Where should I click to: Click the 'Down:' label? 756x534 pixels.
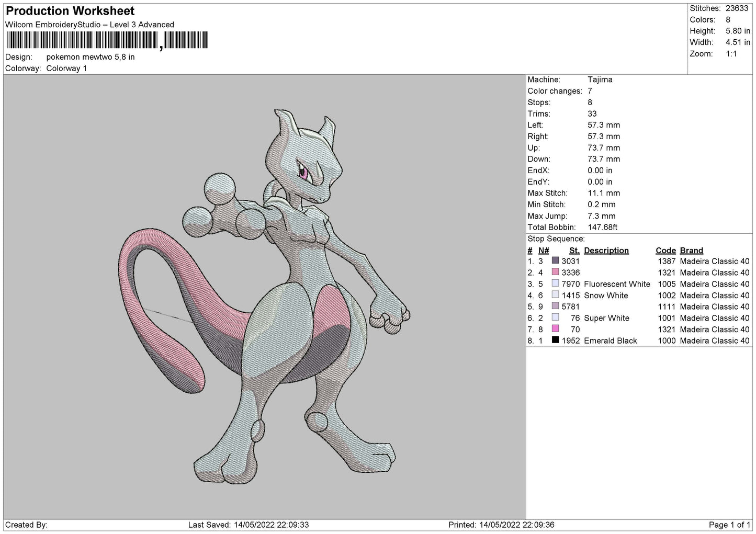[x=538, y=159]
